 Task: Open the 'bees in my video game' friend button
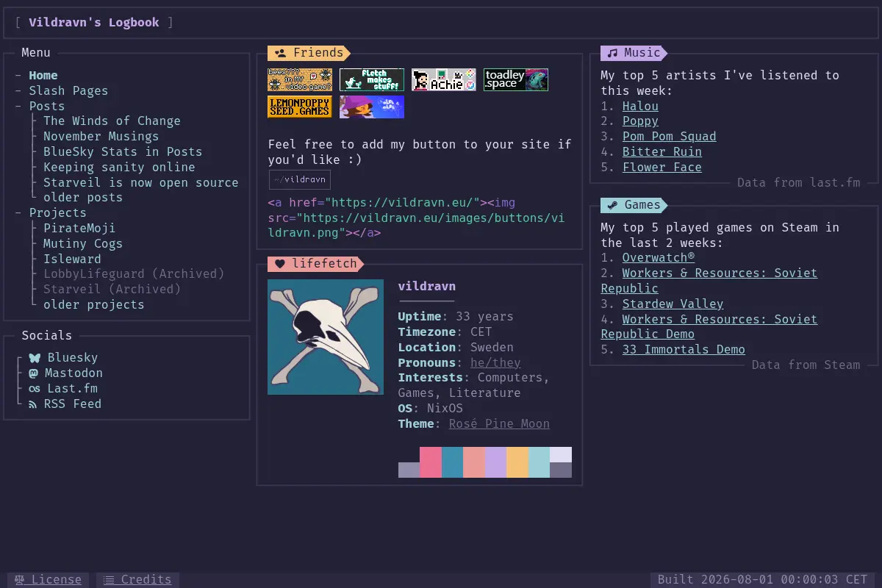pyautogui.click(x=300, y=79)
